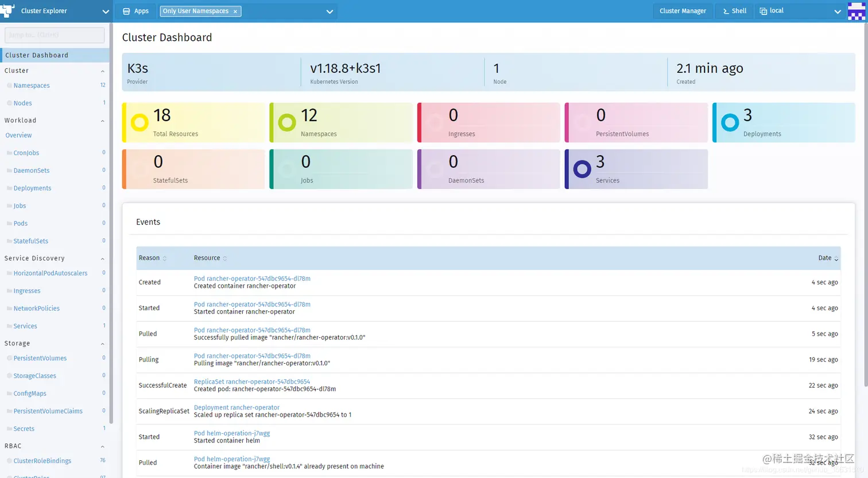Collapse the Service Discovery group
The width and height of the screenshot is (868, 478).
[x=103, y=259]
